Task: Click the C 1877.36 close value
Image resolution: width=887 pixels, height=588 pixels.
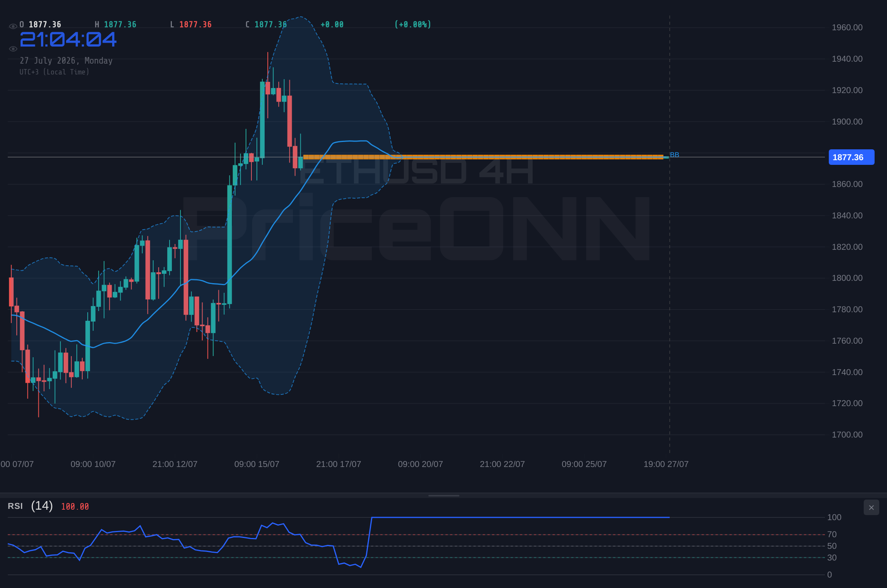Action: click(x=266, y=24)
